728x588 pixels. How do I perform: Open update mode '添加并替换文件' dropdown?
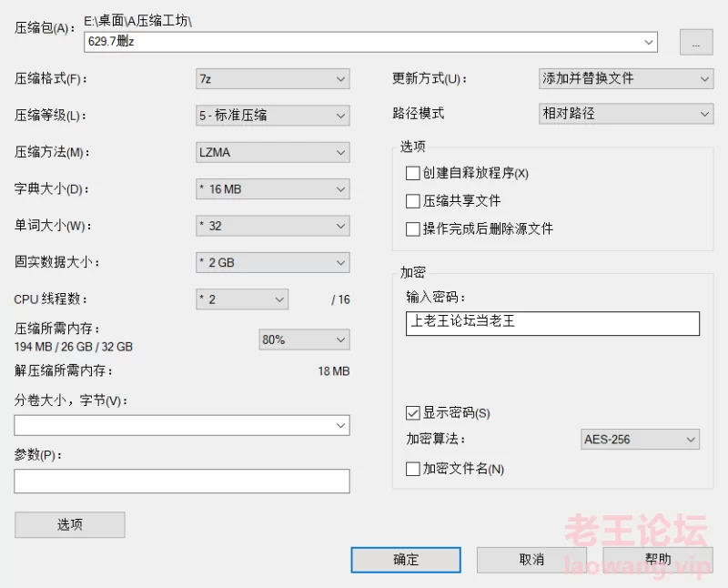(626, 78)
